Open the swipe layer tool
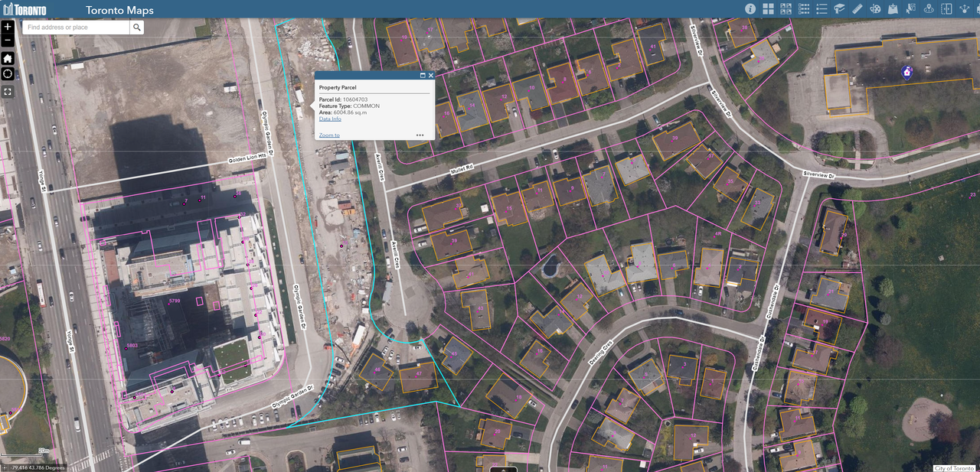This screenshot has height=472, width=980. pos(946,9)
